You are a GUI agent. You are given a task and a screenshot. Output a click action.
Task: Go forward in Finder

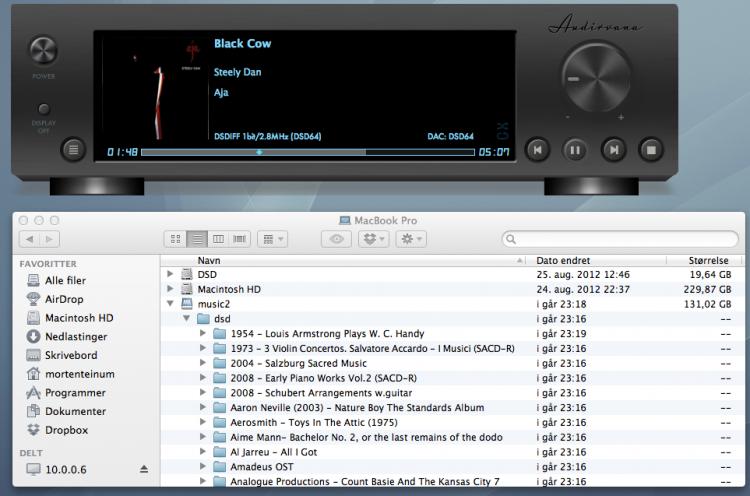tap(50, 239)
